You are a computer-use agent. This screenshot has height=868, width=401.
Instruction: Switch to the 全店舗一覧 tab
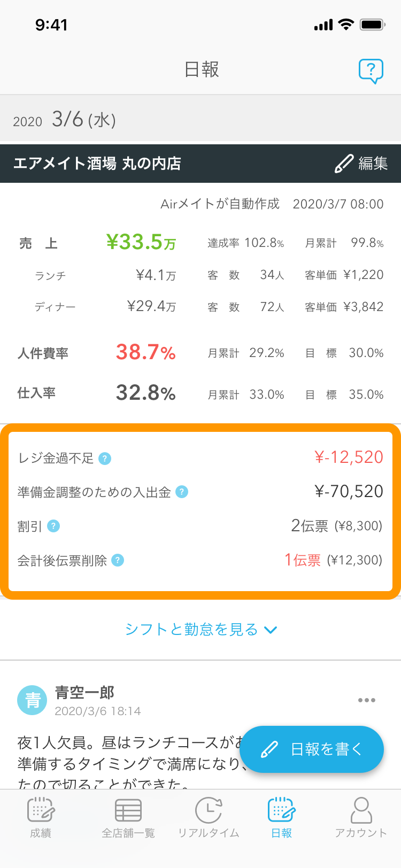click(x=128, y=817)
